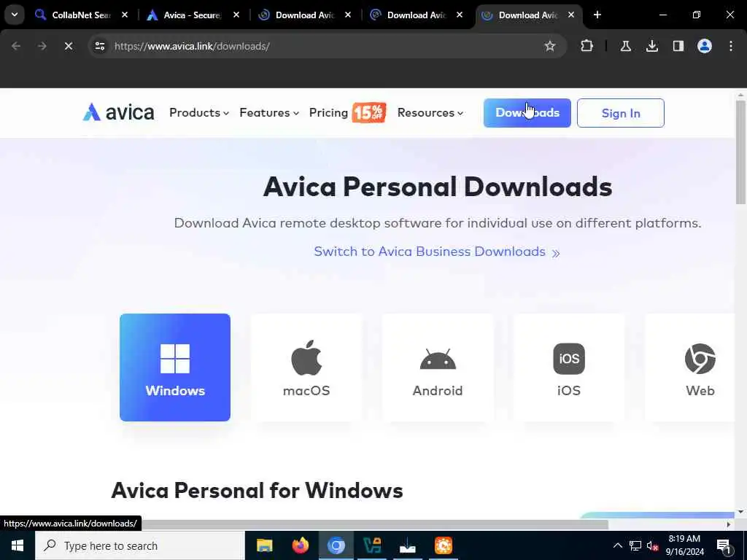Click the Avica Personal for Windows heading

click(x=258, y=491)
